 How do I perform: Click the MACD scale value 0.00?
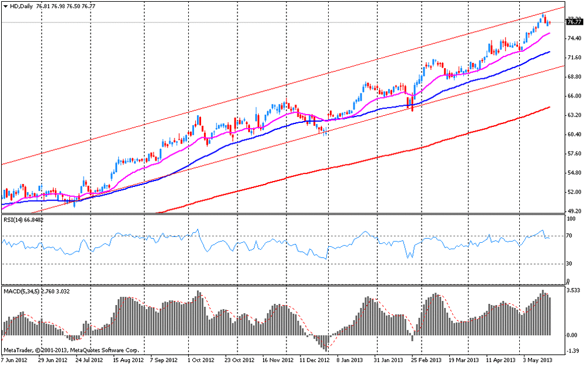pos(573,335)
